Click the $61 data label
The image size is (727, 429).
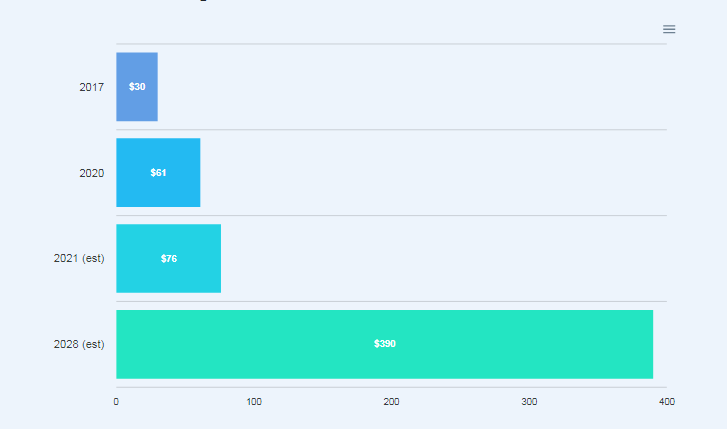pyautogui.click(x=158, y=173)
